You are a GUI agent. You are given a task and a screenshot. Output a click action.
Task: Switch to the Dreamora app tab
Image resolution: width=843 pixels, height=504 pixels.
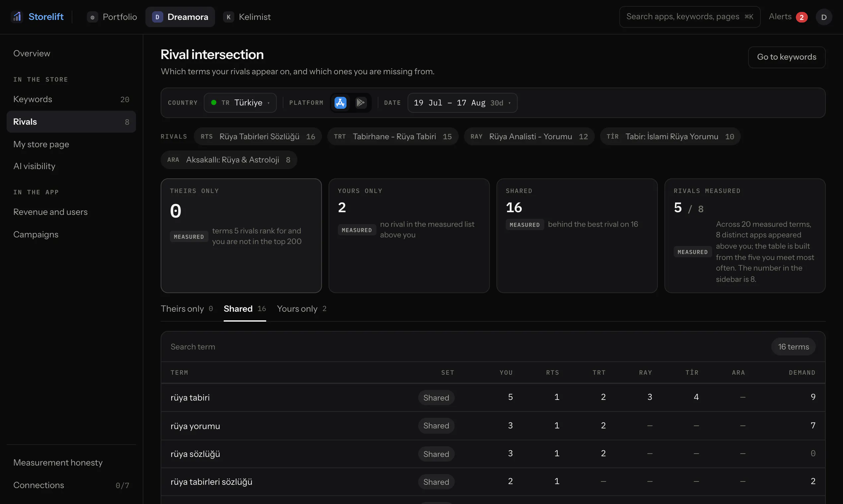pos(180,17)
